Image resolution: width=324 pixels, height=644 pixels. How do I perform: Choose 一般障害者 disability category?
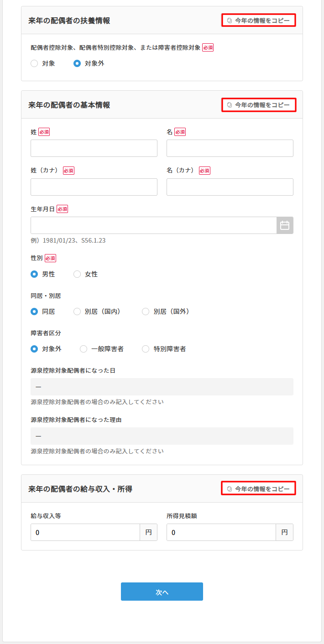click(x=84, y=349)
